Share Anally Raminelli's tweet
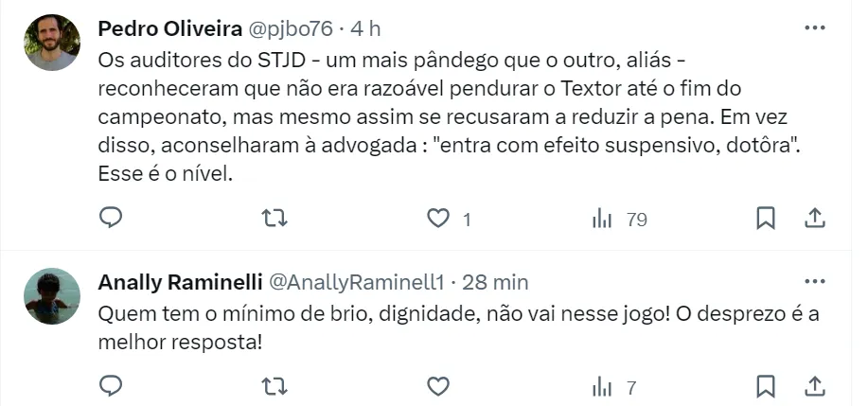Screen dimensions: 868x406 (814, 386)
